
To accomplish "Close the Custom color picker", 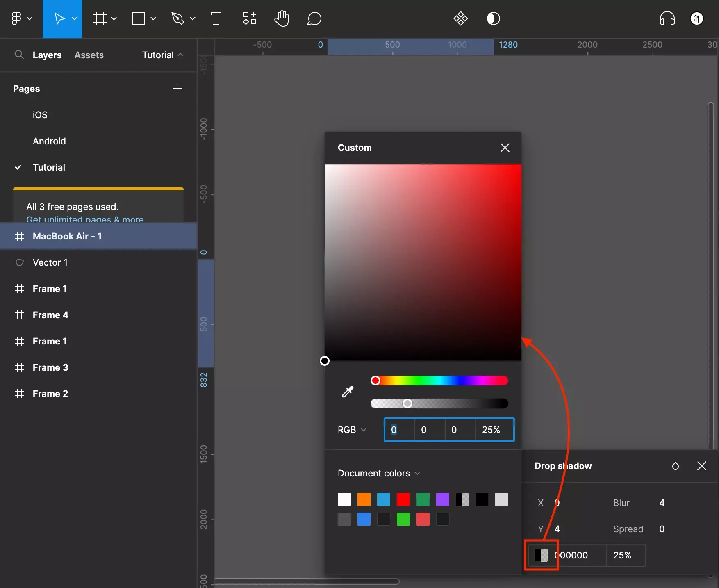I will point(505,148).
